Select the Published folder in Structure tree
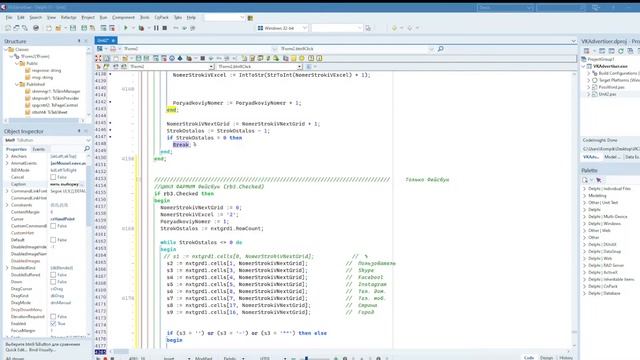The width and height of the screenshot is (640, 360). [x=35, y=84]
